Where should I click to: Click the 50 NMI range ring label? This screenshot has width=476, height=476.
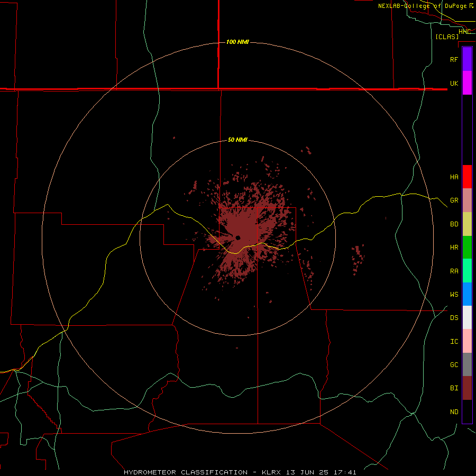click(237, 140)
